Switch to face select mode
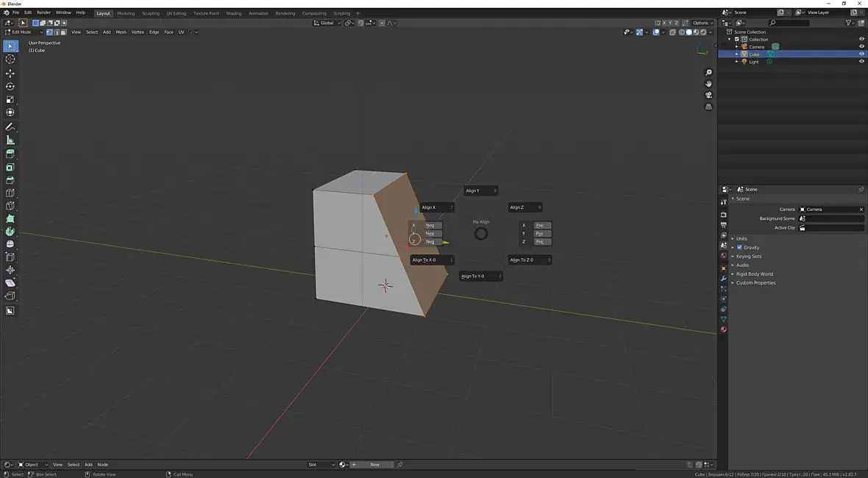Screen dimensions: 868x478 (64, 32)
